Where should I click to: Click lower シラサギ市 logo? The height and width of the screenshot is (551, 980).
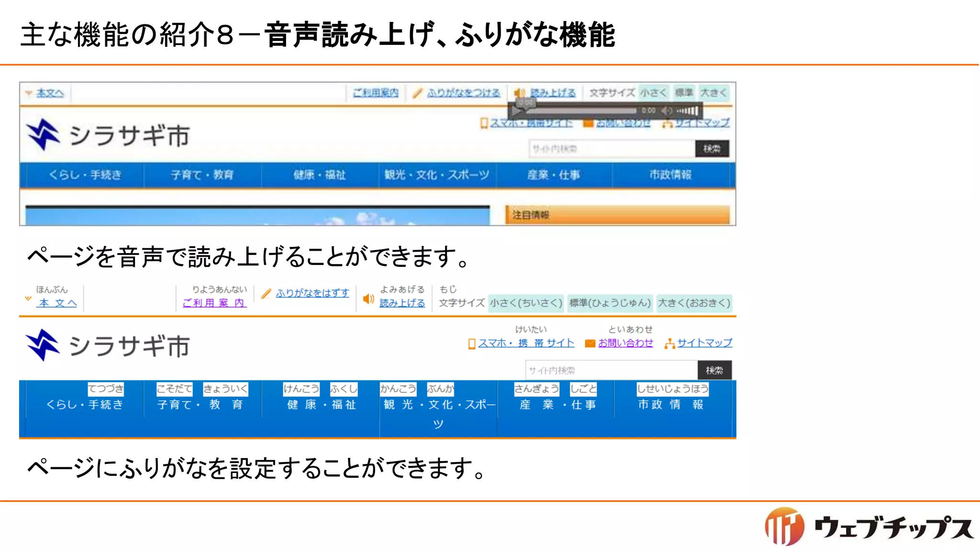click(x=108, y=345)
